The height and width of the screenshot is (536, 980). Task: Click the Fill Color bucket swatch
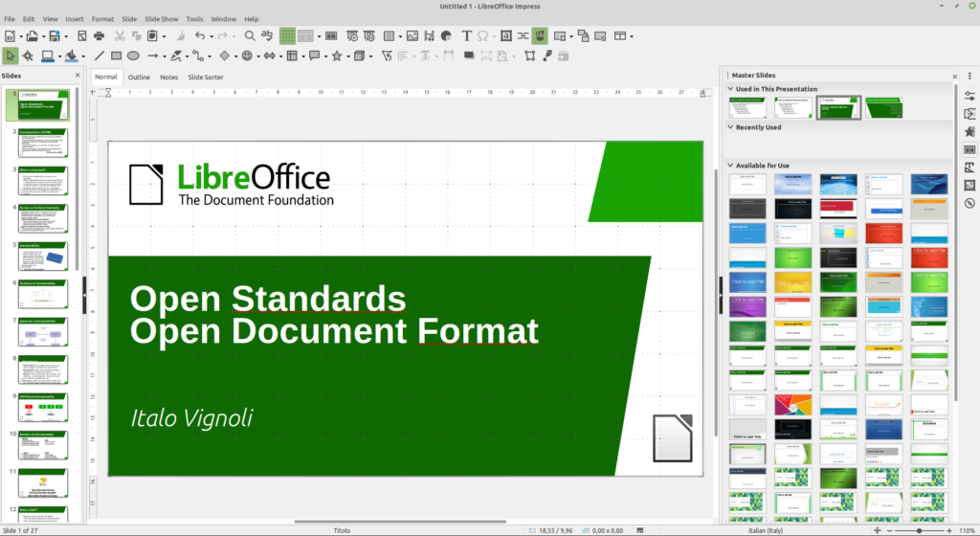pyautogui.click(x=71, y=56)
